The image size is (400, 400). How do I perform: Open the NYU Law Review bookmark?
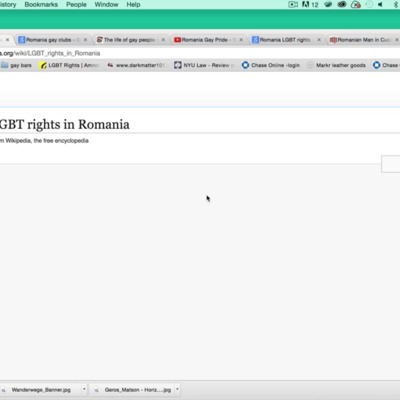point(204,65)
